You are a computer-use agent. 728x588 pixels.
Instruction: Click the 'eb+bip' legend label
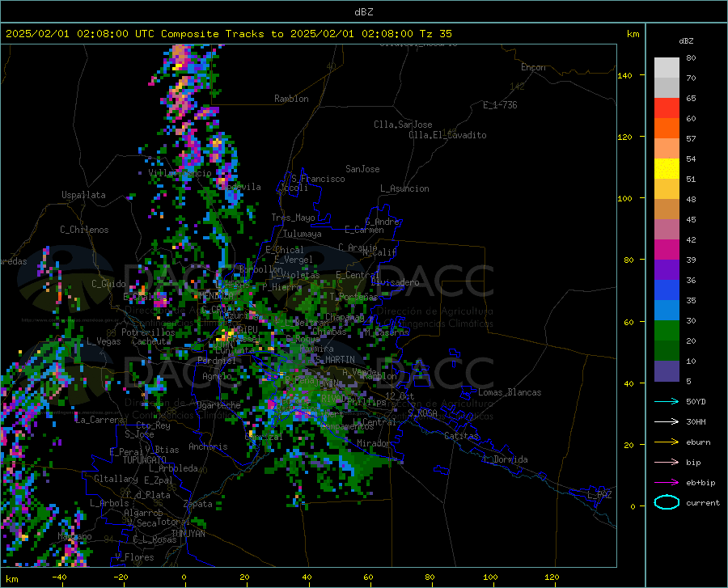[x=700, y=483]
